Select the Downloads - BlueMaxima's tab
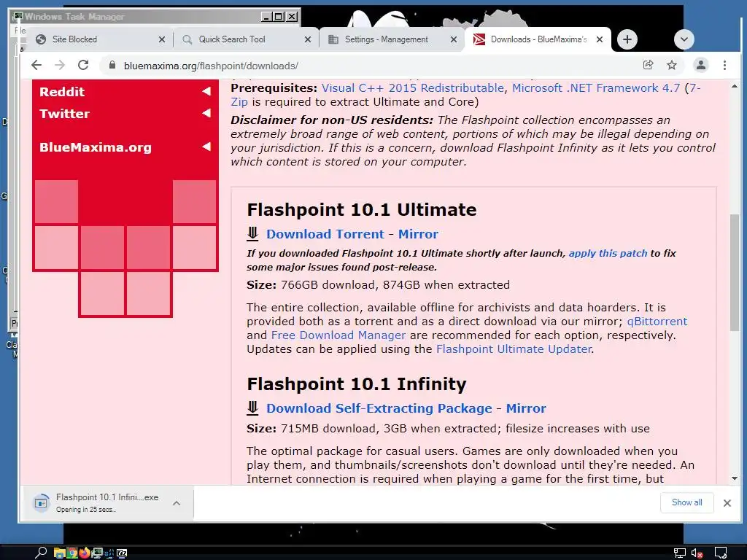The height and width of the screenshot is (560, 747). tap(538, 39)
